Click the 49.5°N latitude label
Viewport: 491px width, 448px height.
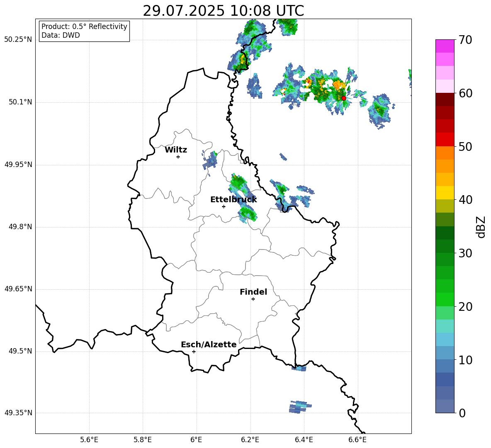tap(20, 351)
